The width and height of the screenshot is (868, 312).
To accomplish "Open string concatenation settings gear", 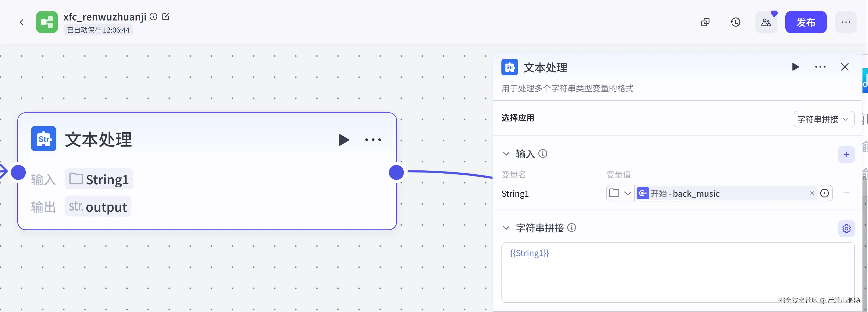I will (x=846, y=228).
